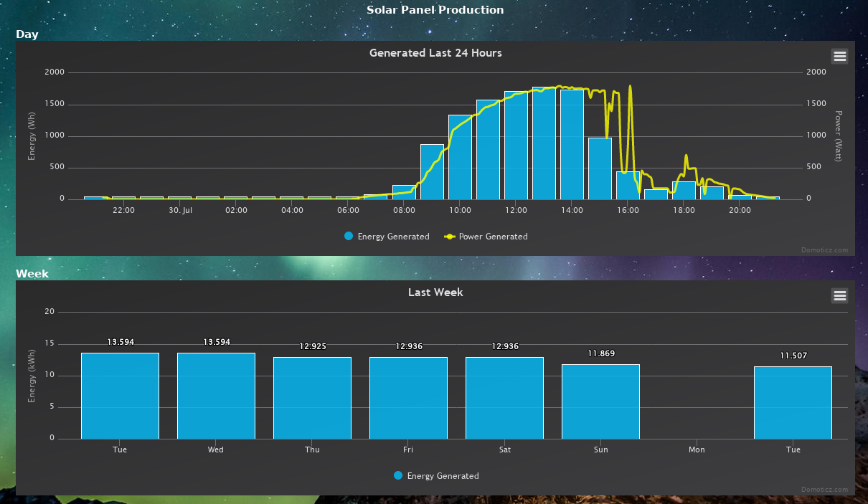The image size is (868, 504).
Task: Click the 'Energy (kWh)' axis title in Week chart
Action: pos(32,376)
